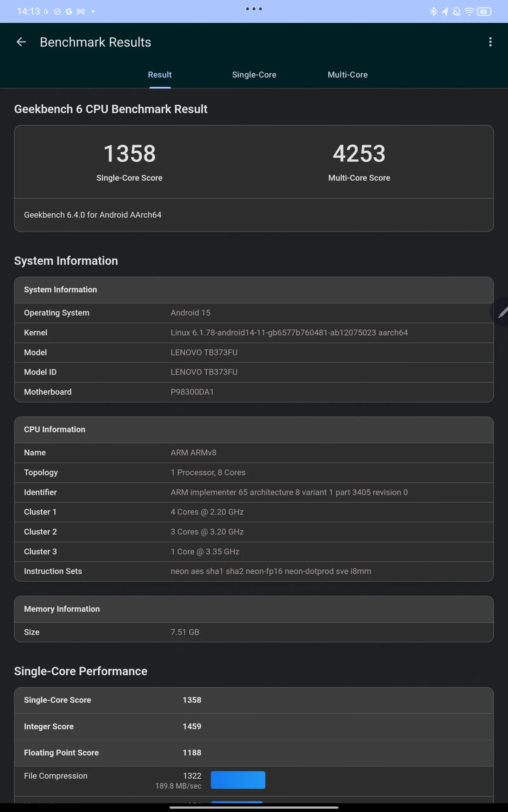
Task: Tap the Gmail notification icon
Action: click(x=81, y=11)
